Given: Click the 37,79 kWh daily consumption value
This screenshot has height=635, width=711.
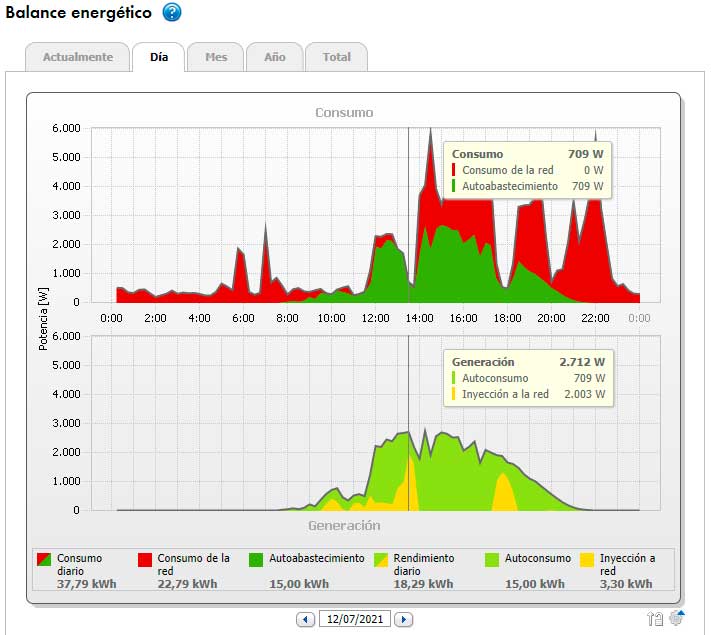Looking at the screenshot, I should (87, 584).
